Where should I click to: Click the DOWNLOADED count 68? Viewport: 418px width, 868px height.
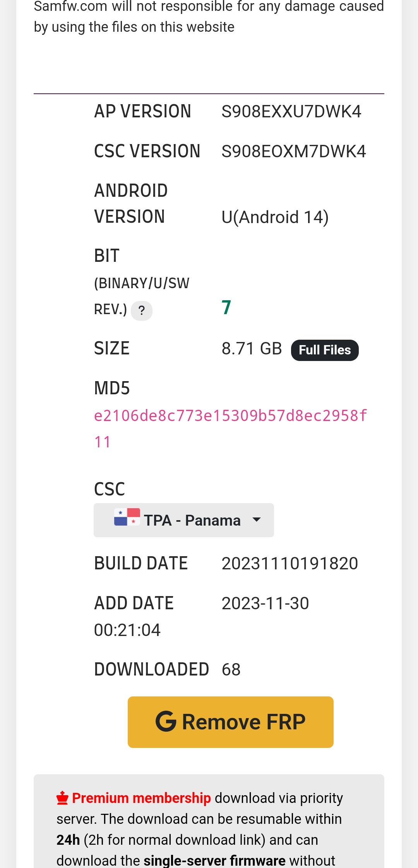(231, 669)
